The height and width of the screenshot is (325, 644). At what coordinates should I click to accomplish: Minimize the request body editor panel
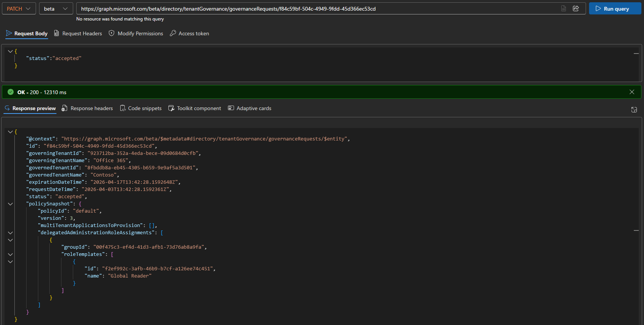point(636,54)
